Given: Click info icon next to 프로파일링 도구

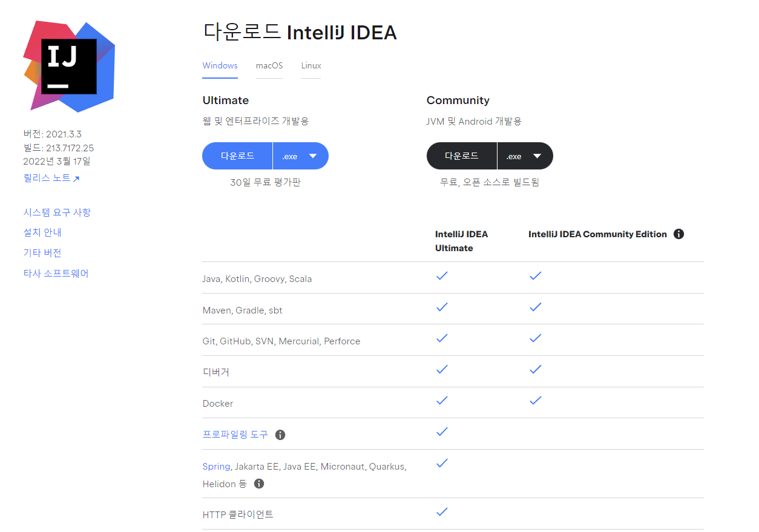Looking at the screenshot, I should click(280, 435).
